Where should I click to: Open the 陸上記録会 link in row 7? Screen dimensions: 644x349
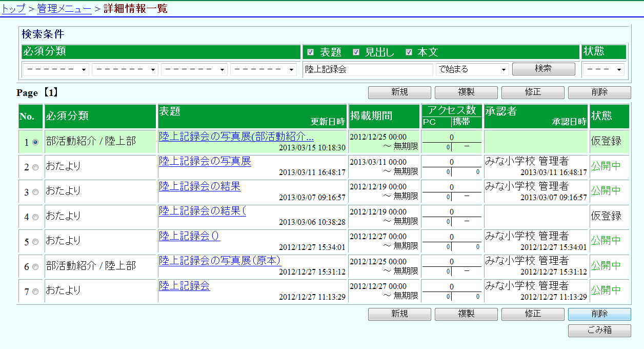click(185, 285)
